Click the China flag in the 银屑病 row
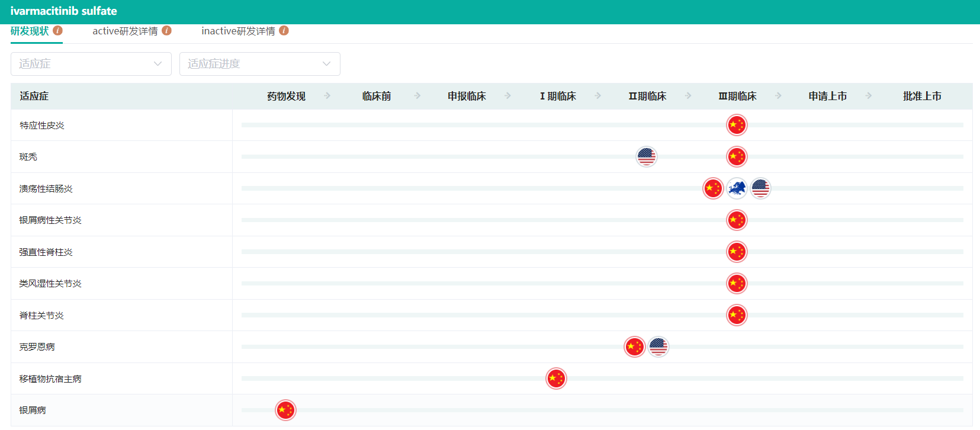Viewport: 980px width, 430px height. [x=285, y=410]
